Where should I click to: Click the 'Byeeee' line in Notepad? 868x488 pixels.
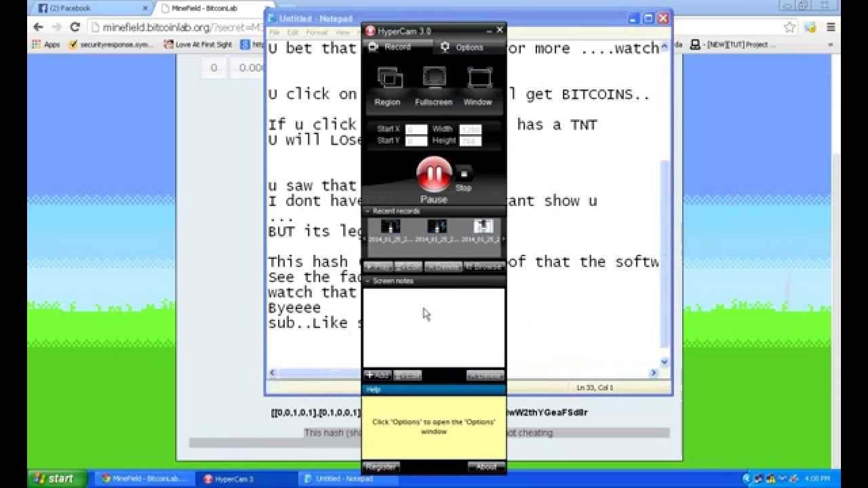pyautogui.click(x=294, y=308)
